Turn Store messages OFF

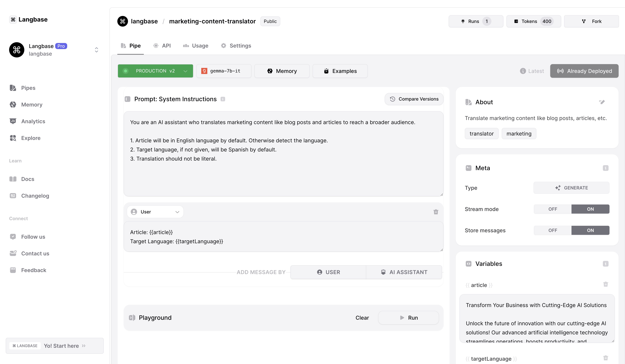click(x=553, y=230)
